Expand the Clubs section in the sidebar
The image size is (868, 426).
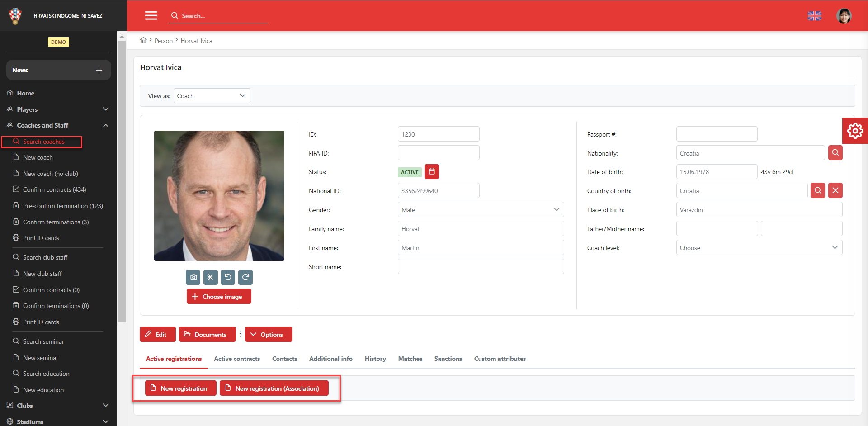tap(26, 405)
